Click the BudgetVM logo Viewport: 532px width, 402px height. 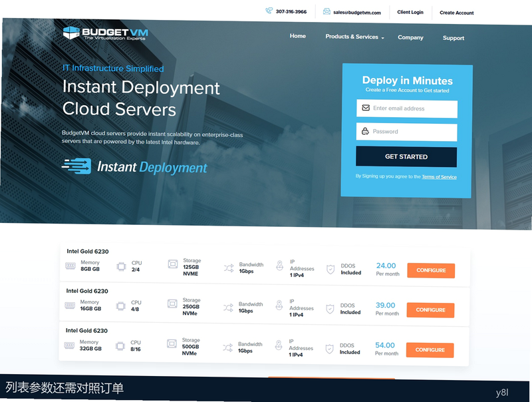click(x=106, y=33)
